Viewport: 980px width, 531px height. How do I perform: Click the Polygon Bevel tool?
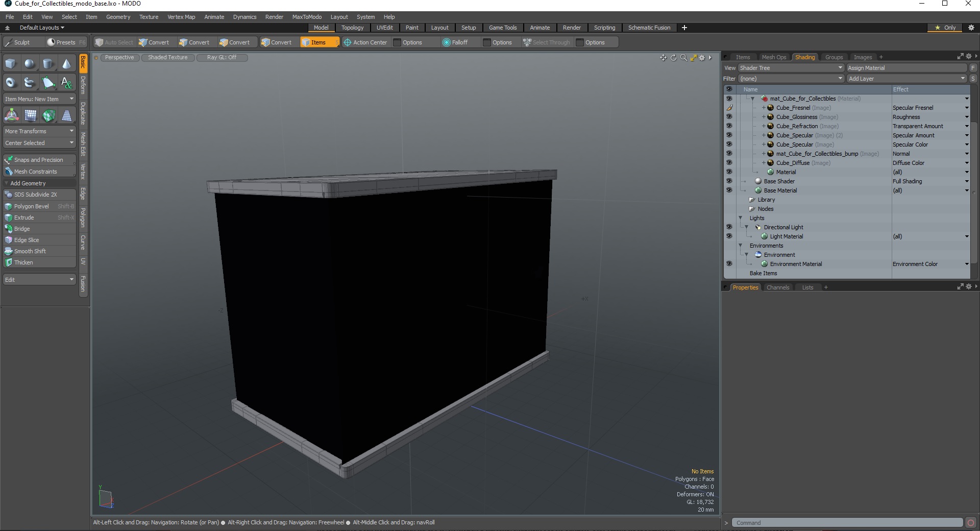[39, 206]
